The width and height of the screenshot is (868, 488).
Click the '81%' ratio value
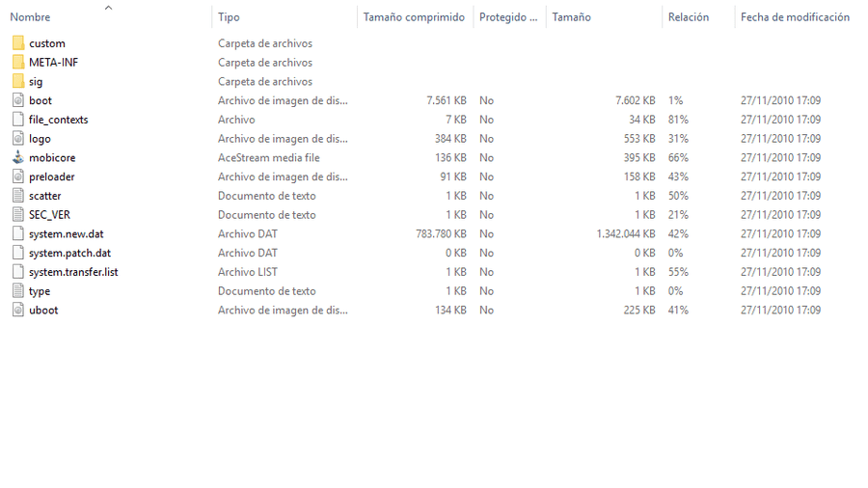pyautogui.click(x=678, y=120)
